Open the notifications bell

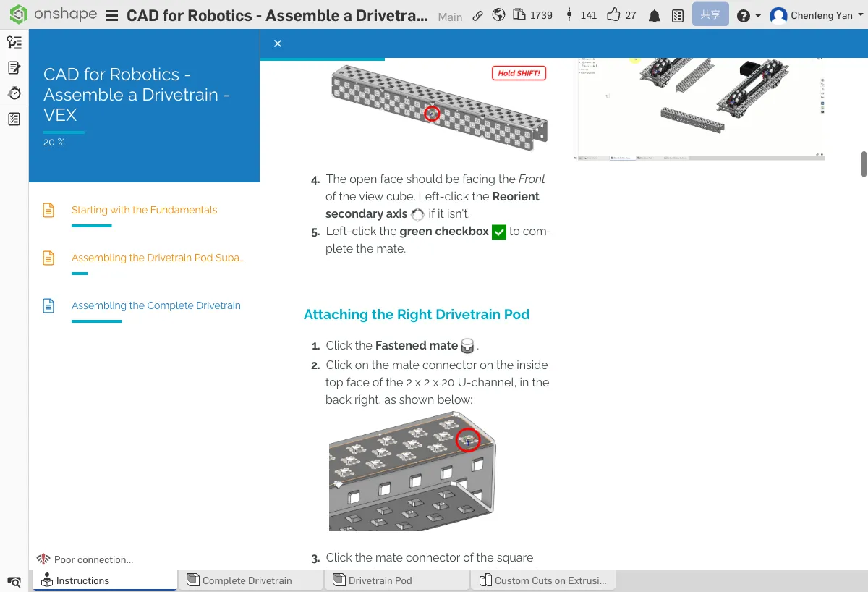(x=655, y=16)
